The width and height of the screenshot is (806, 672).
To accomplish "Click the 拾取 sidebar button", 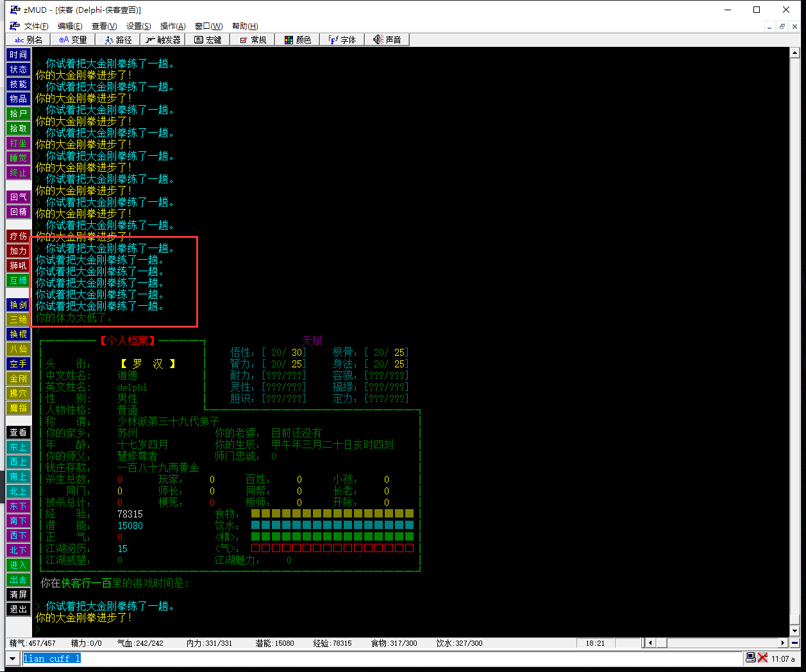I will click(x=19, y=128).
